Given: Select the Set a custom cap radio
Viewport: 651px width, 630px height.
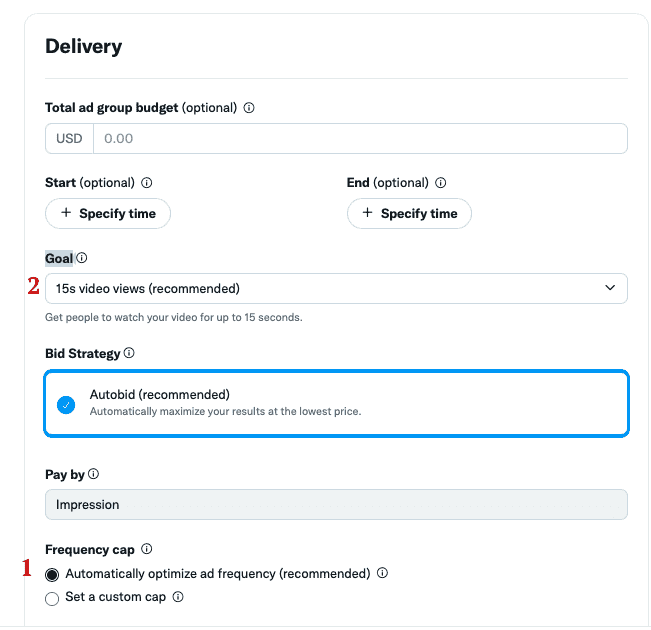Looking at the screenshot, I should pos(52,599).
